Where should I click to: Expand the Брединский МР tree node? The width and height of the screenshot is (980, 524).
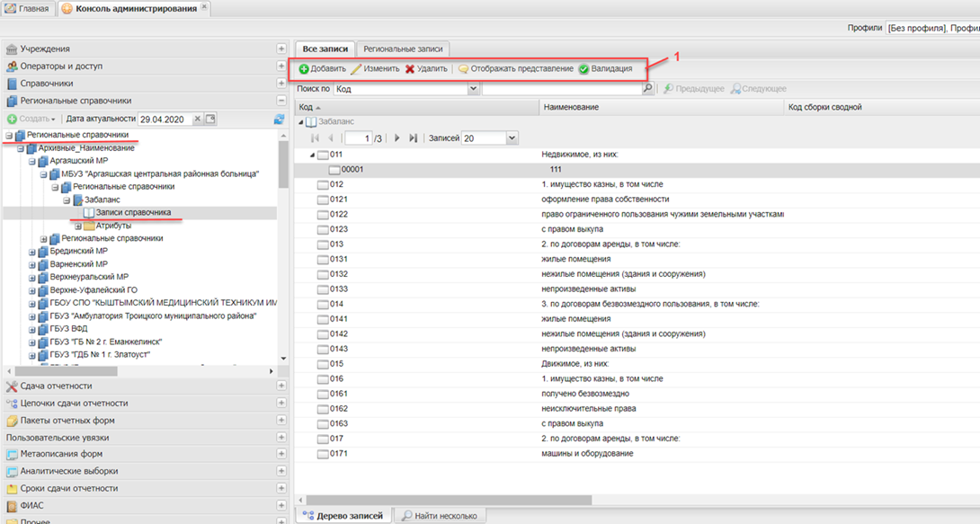pyautogui.click(x=32, y=252)
